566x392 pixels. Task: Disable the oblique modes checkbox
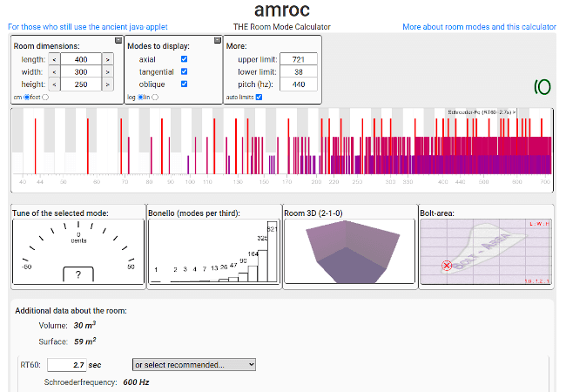point(184,84)
